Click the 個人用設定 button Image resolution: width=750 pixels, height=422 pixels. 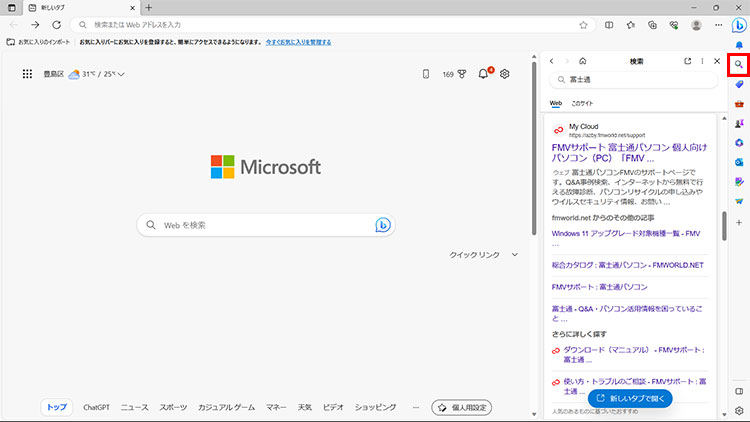coord(461,407)
